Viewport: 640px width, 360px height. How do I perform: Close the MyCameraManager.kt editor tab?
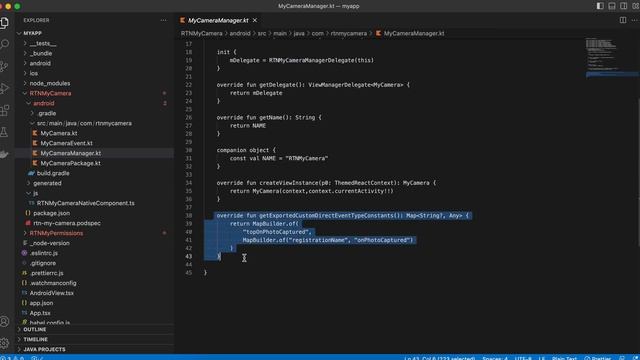pyautogui.click(x=255, y=20)
